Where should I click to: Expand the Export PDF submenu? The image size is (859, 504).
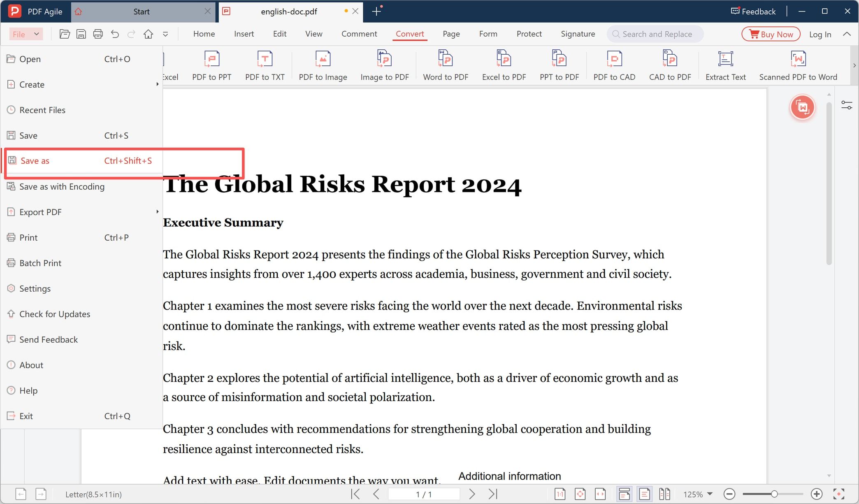click(x=82, y=212)
